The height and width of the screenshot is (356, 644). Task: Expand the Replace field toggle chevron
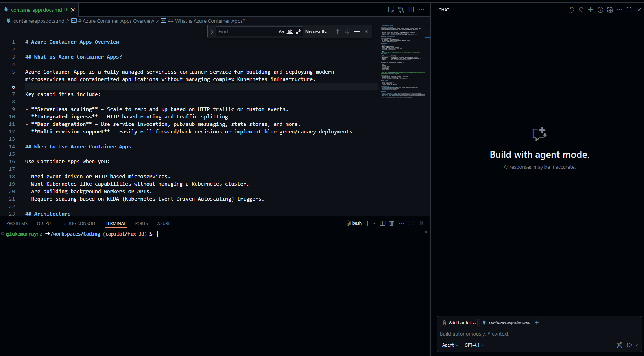click(212, 31)
